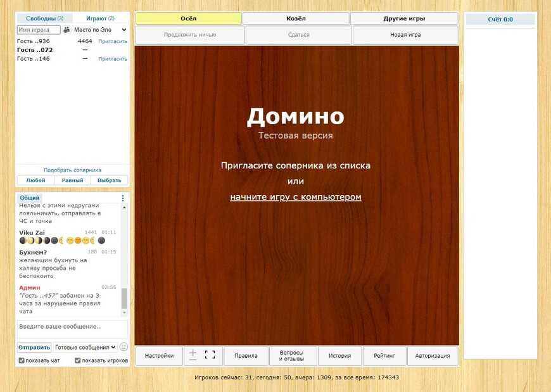
Task: Open the 'Другие игры' tab
Action: pyautogui.click(x=403, y=19)
